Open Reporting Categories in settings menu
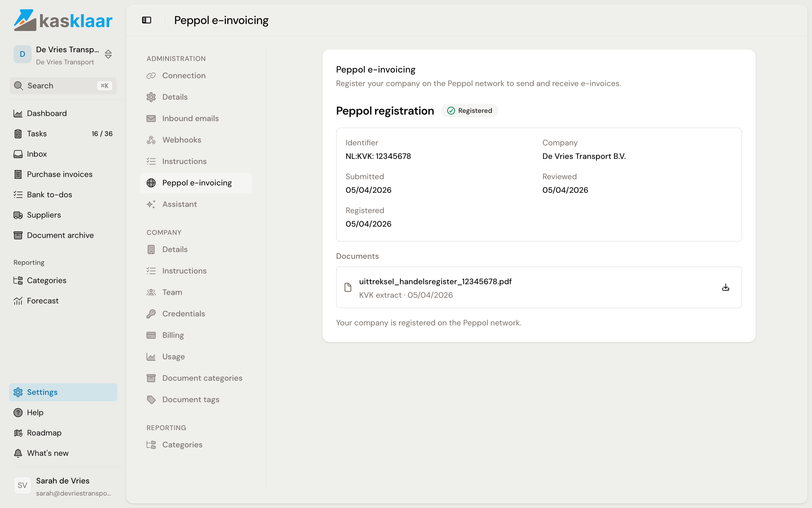Screen dimensions: 812x508 [196, 445]
